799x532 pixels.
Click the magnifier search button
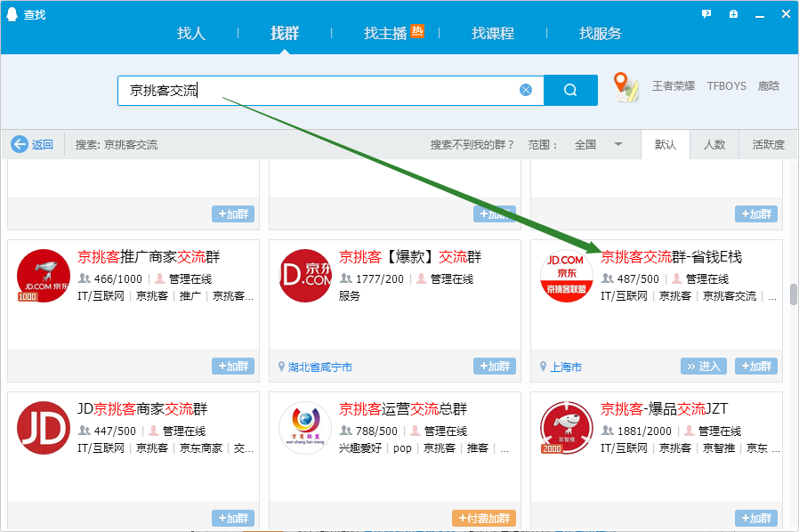tap(570, 90)
